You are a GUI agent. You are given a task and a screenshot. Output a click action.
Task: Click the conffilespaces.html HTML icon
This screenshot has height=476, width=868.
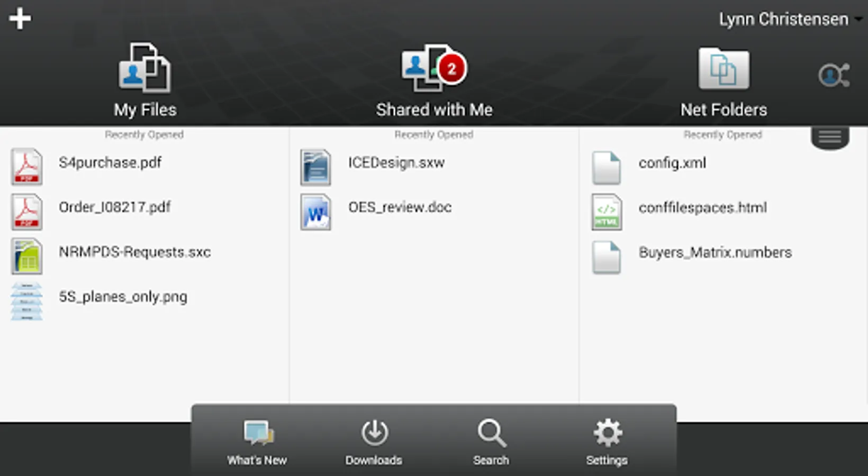607,213
